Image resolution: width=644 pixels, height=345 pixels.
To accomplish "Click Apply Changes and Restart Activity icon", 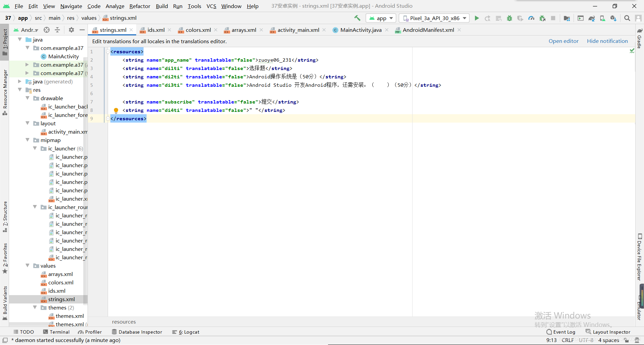I will [488, 18].
